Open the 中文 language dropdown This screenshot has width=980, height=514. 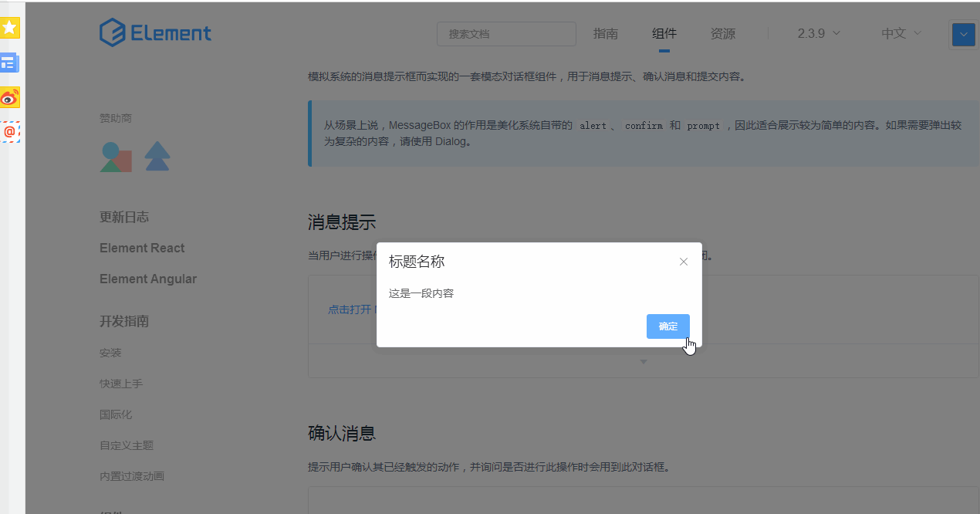click(900, 33)
